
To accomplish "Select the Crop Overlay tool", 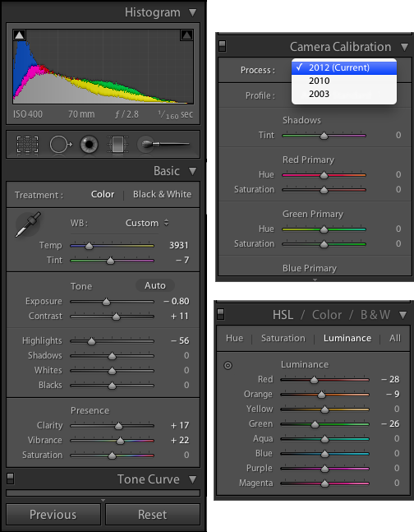I will point(27,145).
